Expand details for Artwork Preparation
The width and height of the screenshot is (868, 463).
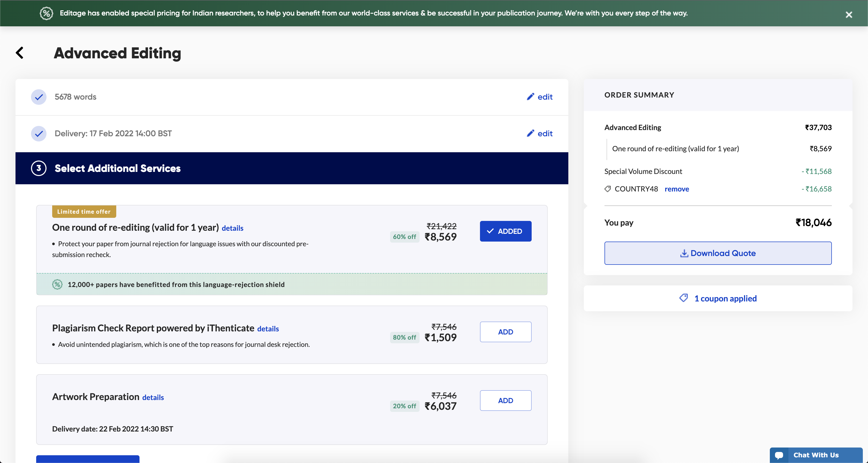point(153,397)
